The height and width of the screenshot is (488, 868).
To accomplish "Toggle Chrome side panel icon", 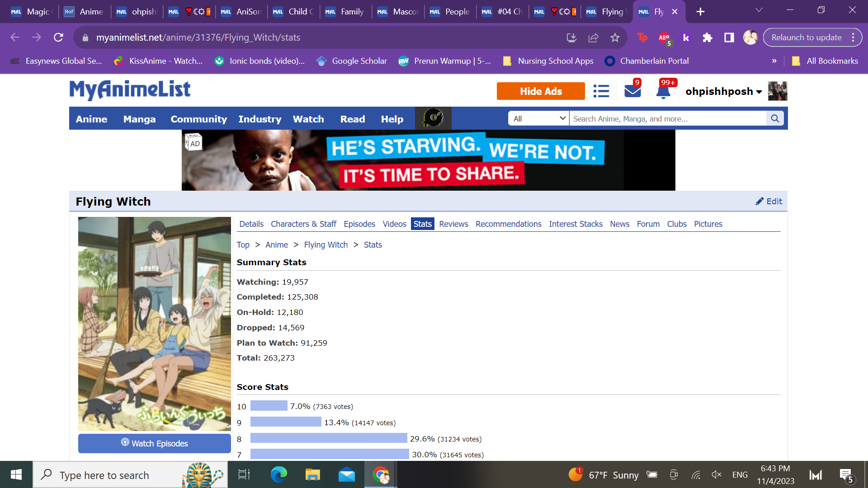I will 729,38.
